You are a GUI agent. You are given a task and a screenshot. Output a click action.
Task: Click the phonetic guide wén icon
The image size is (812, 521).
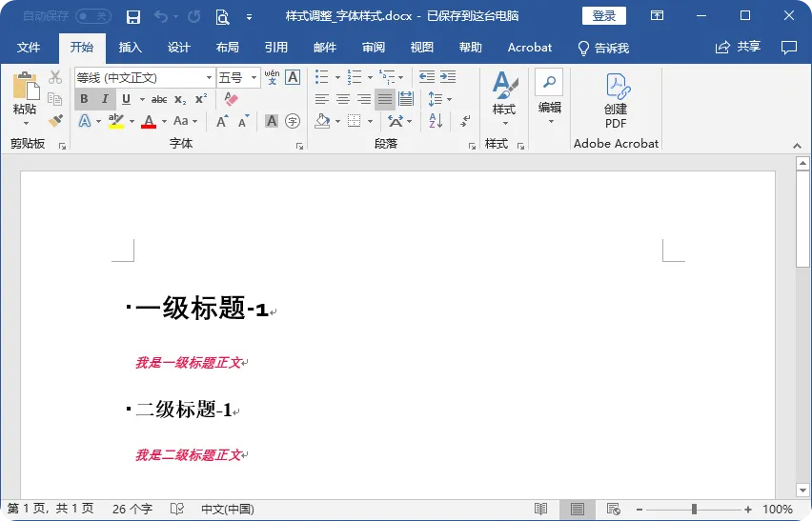272,77
